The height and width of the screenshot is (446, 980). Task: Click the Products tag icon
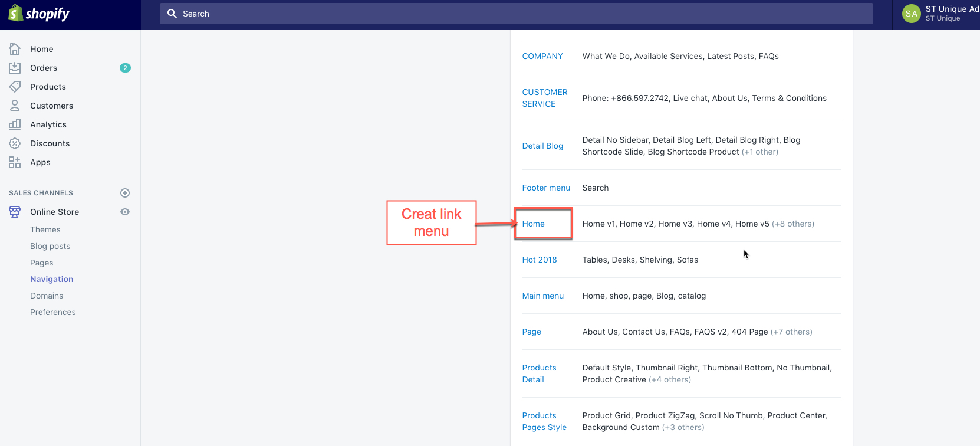tap(15, 87)
